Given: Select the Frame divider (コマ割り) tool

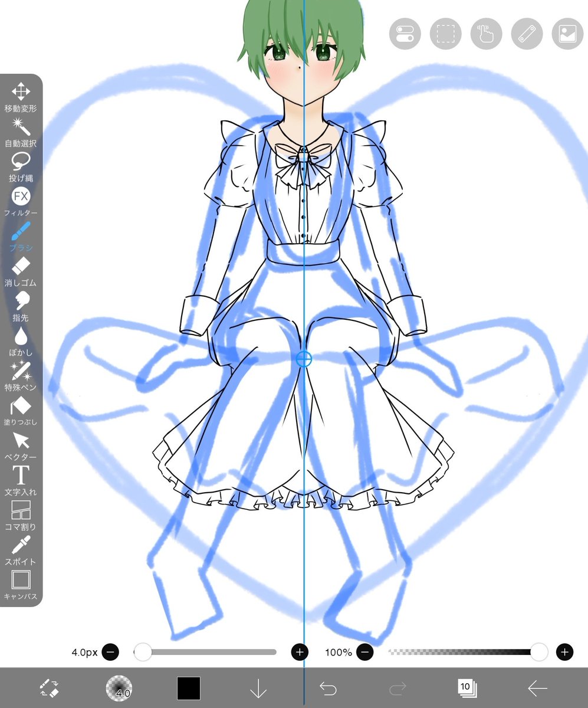Looking at the screenshot, I should click(x=21, y=515).
